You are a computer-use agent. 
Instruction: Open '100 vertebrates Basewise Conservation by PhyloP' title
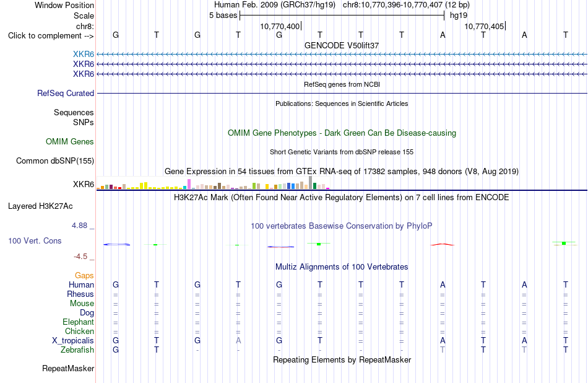[x=342, y=226]
